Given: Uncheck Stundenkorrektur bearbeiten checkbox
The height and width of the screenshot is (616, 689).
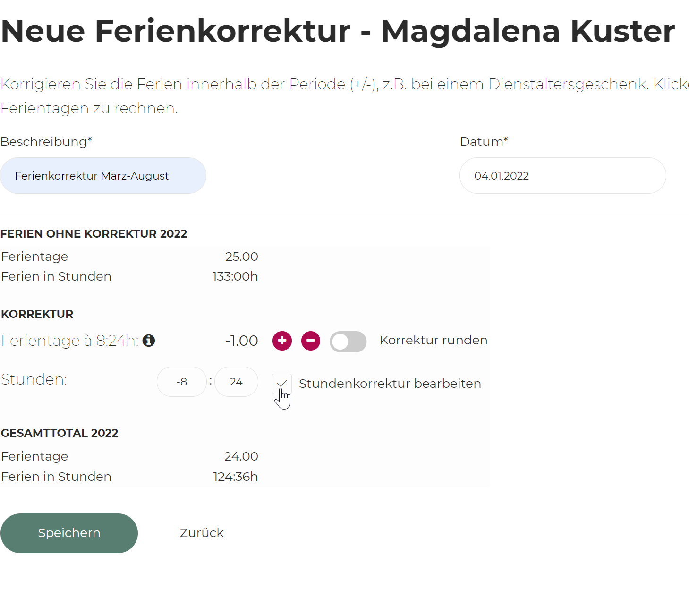Looking at the screenshot, I should (282, 383).
